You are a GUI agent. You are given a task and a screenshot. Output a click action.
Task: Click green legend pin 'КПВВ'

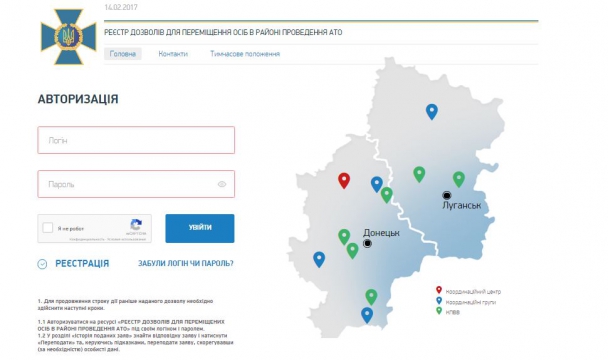pos(439,311)
